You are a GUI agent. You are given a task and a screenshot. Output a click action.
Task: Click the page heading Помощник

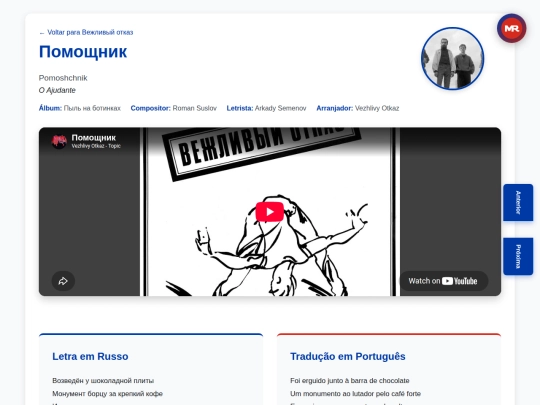[x=83, y=52]
